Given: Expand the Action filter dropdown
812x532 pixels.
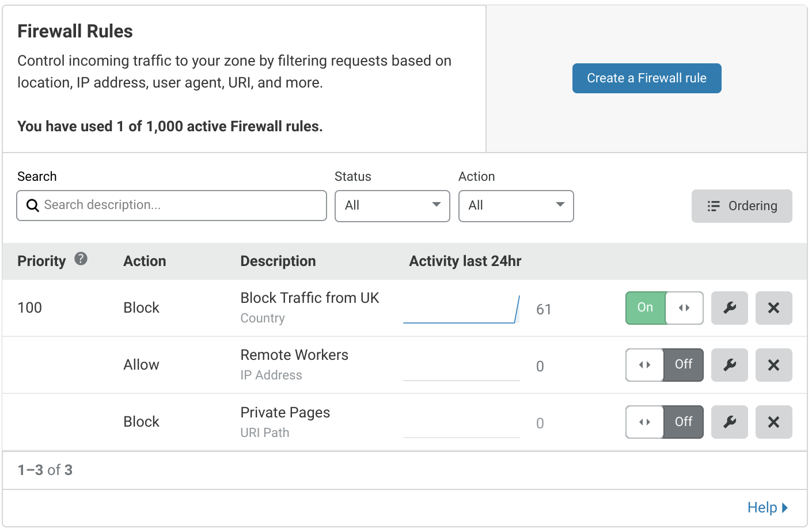Looking at the screenshot, I should [x=515, y=206].
